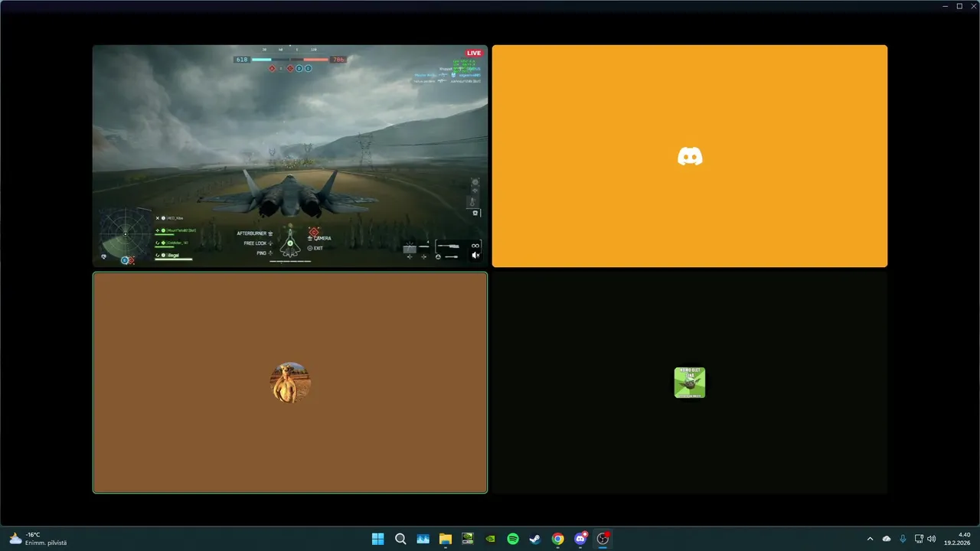The height and width of the screenshot is (551, 980).
Task: Click the green square avatar in dark tile
Action: (x=690, y=383)
